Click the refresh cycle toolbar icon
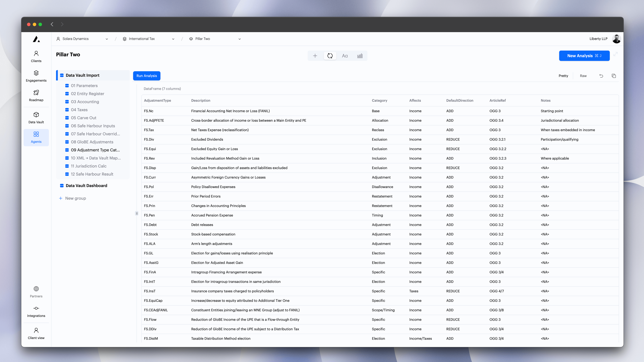The image size is (644, 362). coord(330,56)
